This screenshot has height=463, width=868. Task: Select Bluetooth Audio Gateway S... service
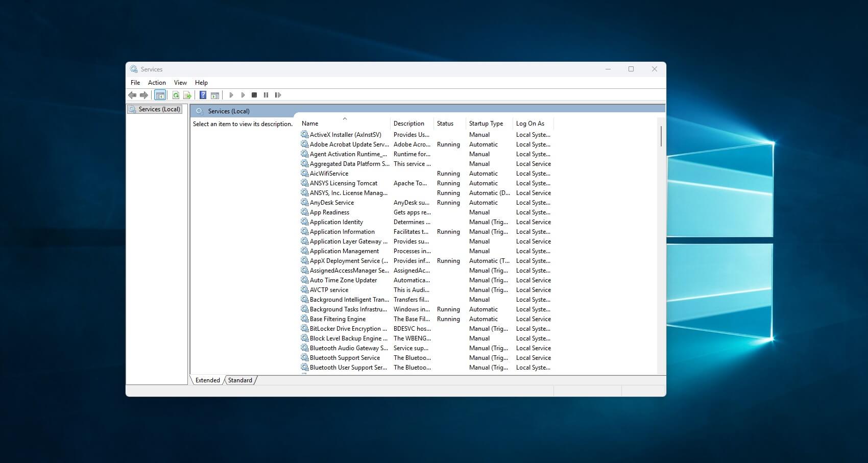(426, 348)
